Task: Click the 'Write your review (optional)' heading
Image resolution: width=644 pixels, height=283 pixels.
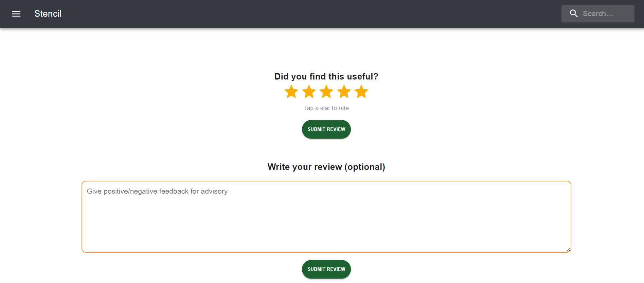Action: pyautogui.click(x=326, y=167)
